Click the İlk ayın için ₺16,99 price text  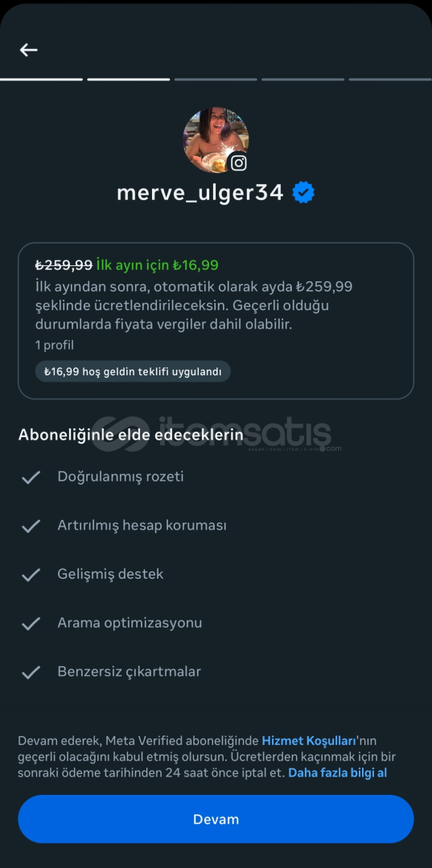pyautogui.click(x=158, y=264)
